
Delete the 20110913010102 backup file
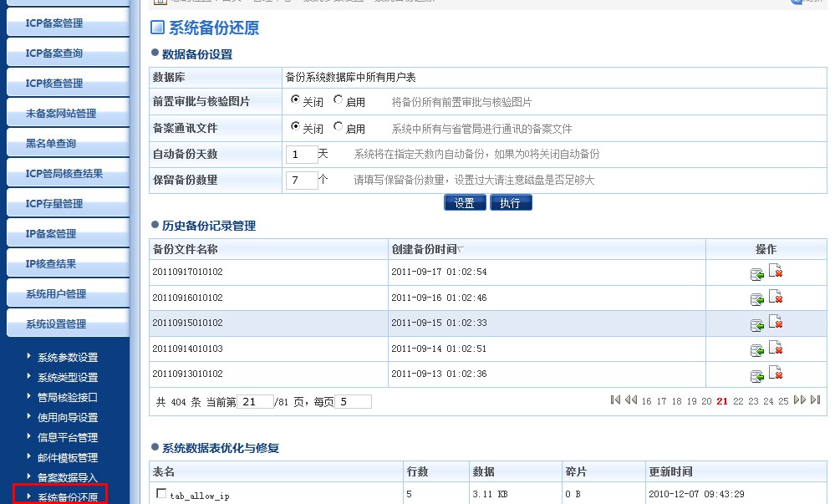(776, 374)
